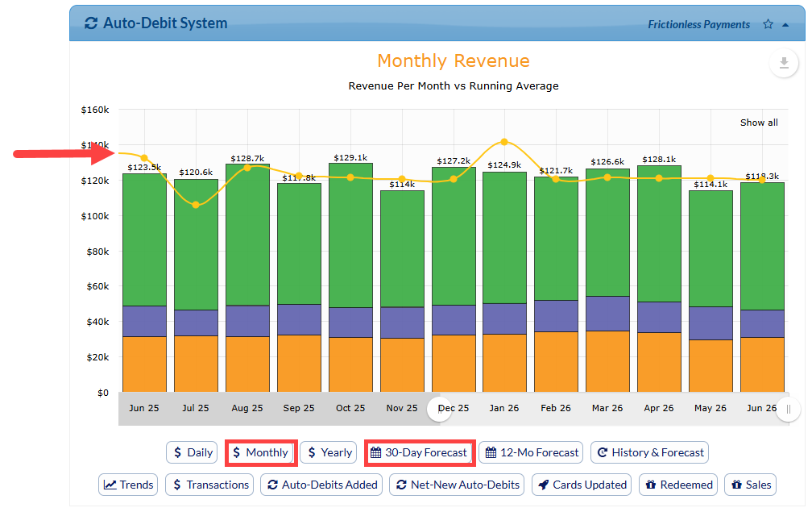812x512 pixels.
Task: Click the Feb 26 axis label
Action: tap(556, 408)
